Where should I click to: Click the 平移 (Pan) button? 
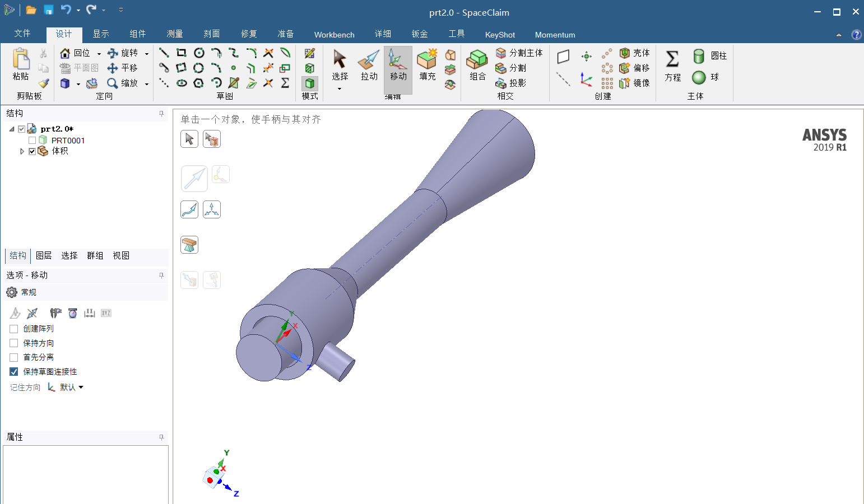click(122, 68)
